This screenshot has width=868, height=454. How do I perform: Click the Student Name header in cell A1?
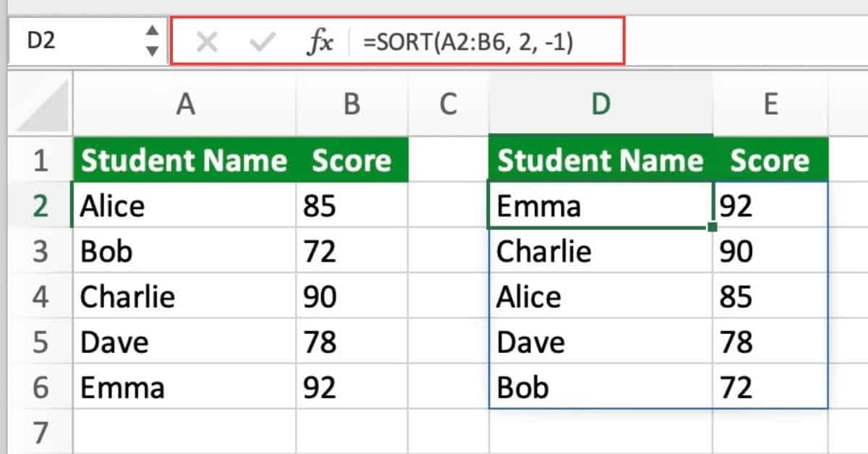tap(186, 160)
